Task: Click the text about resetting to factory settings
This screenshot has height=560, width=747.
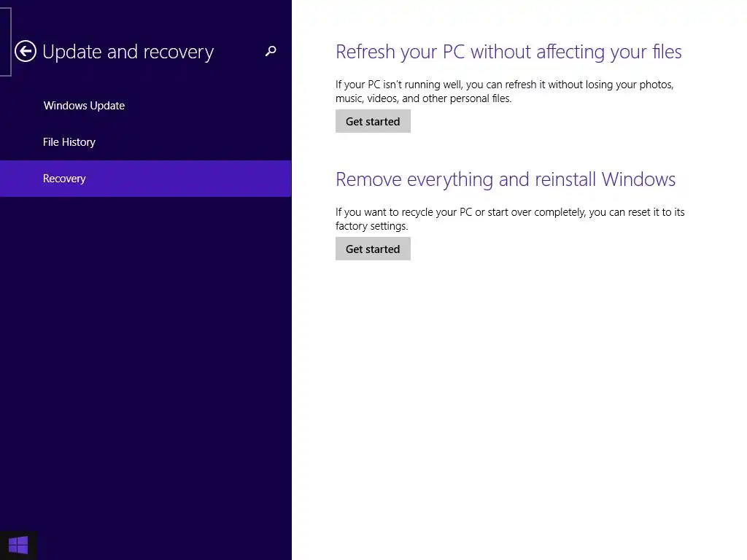Action: tap(510, 219)
